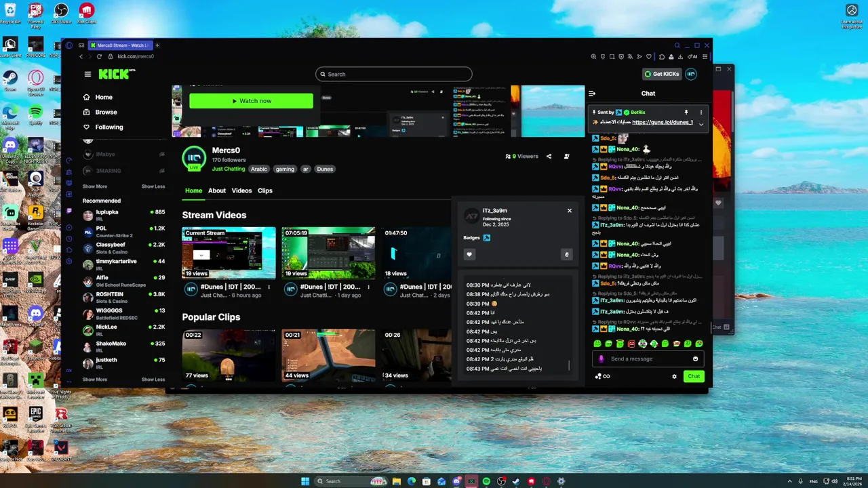
Task: Open the user profile avatar menu
Action: [x=691, y=74]
